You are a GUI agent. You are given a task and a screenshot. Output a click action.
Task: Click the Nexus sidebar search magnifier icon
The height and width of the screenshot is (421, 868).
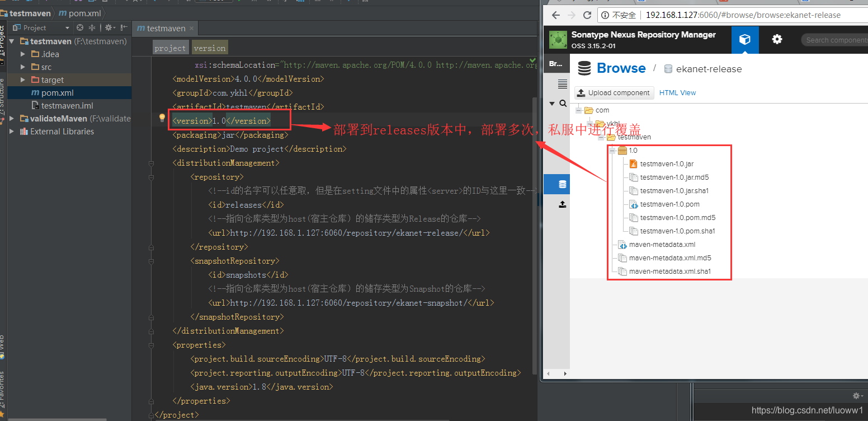pos(563,104)
